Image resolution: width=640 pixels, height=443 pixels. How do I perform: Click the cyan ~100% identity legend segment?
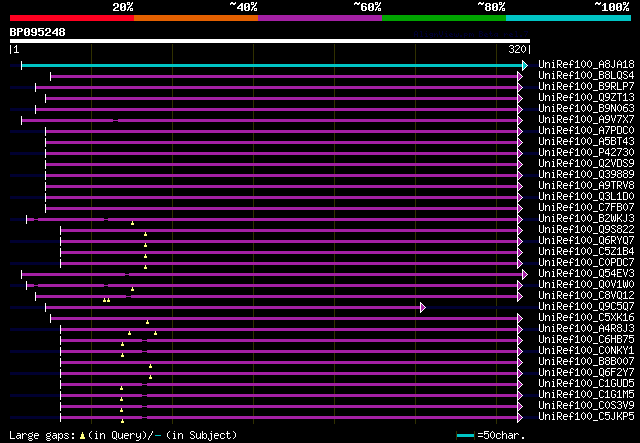[567, 18]
